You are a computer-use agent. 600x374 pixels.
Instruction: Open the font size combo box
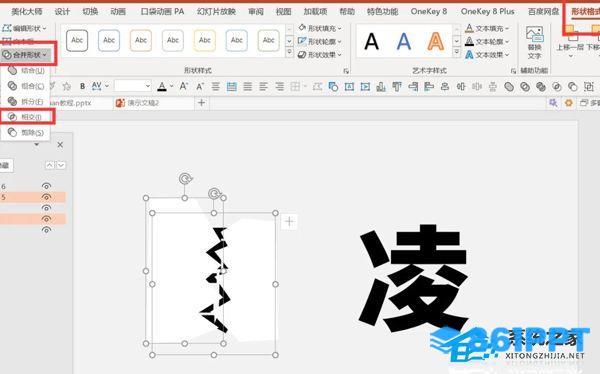point(132,86)
